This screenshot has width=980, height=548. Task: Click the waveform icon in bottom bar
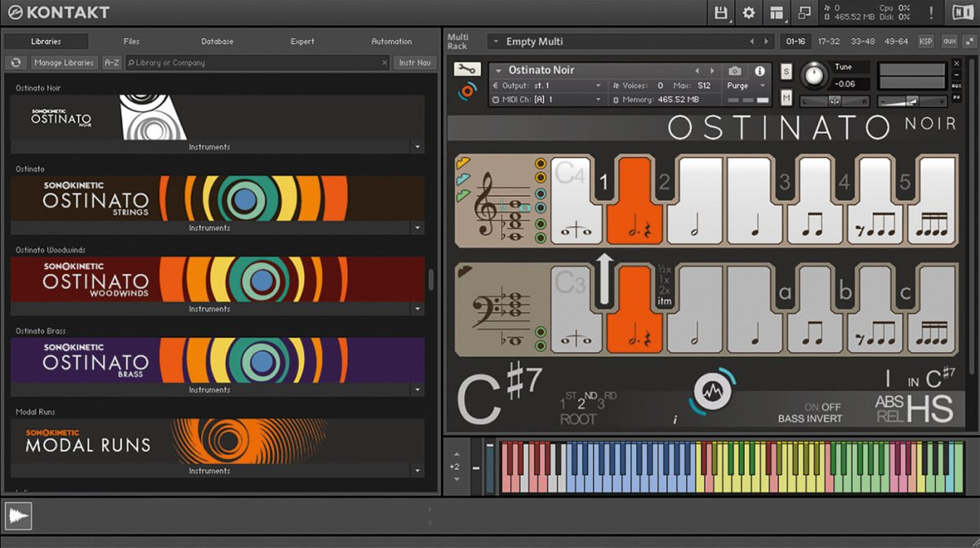click(18, 515)
